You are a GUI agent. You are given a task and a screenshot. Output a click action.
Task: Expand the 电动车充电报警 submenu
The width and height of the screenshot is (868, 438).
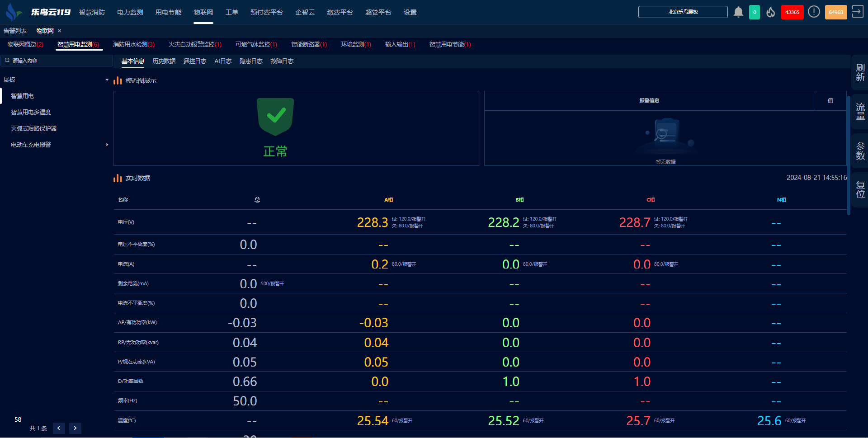point(107,145)
